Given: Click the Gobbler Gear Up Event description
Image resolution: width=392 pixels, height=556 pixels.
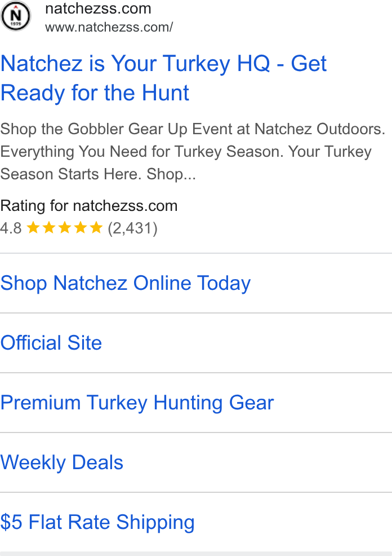Looking at the screenshot, I should (193, 152).
